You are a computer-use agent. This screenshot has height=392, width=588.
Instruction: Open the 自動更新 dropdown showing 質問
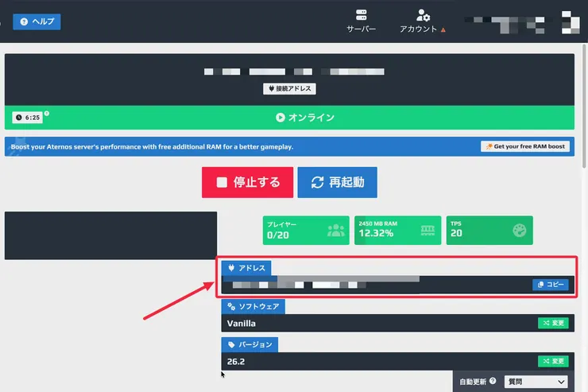tap(536, 382)
